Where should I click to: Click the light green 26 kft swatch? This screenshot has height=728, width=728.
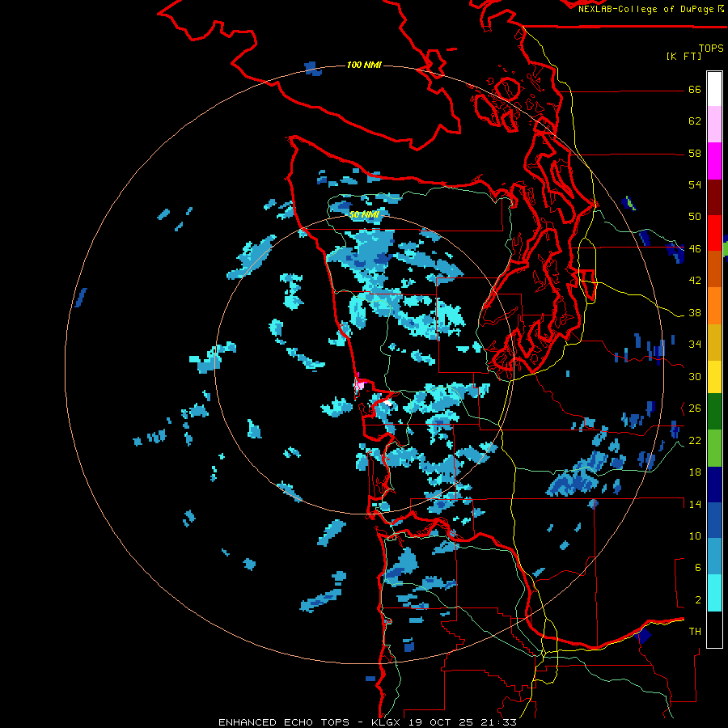tap(714, 448)
